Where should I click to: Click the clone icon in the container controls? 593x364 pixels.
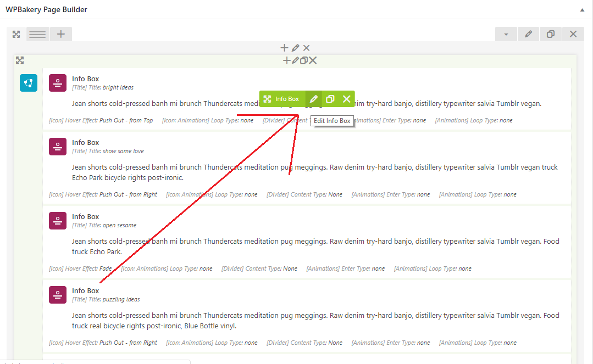[303, 60]
